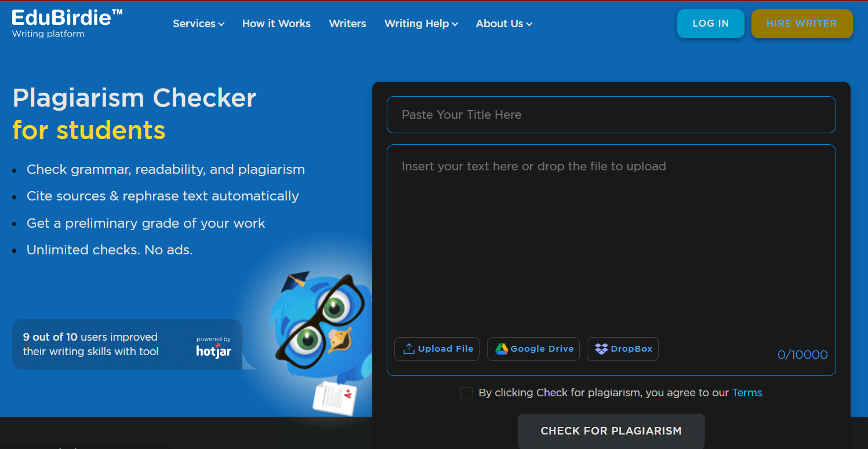Viewport: 868px width, 449px height.
Task: Click the Google Drive triangle icon
Action: 502,349
